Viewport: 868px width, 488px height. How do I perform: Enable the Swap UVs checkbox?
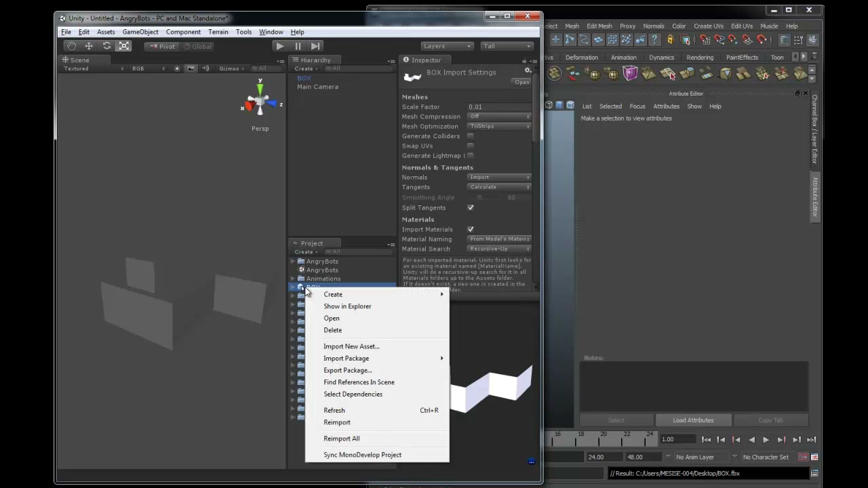471,146
